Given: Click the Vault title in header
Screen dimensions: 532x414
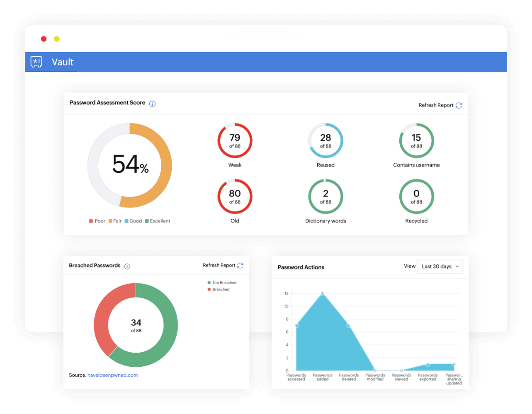Looking at the screenshot, I should pyautogui.click(x=63, y=62).
